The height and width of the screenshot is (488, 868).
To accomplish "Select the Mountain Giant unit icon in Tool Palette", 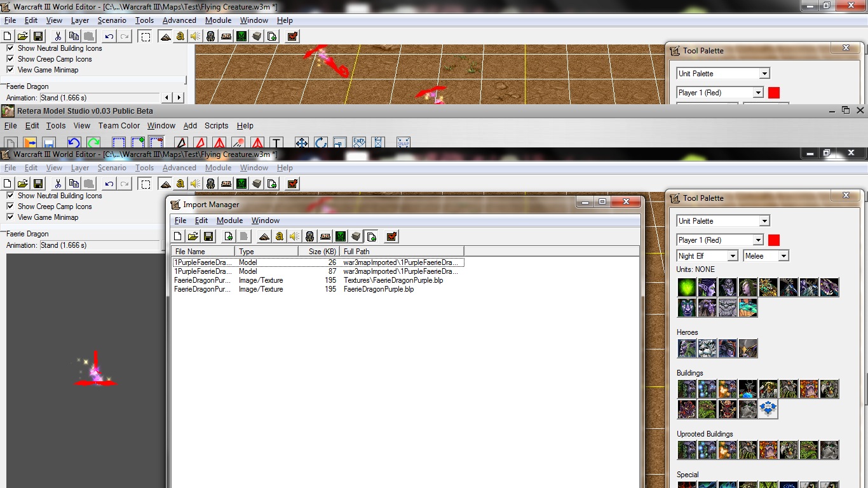I will click(728, 308).
